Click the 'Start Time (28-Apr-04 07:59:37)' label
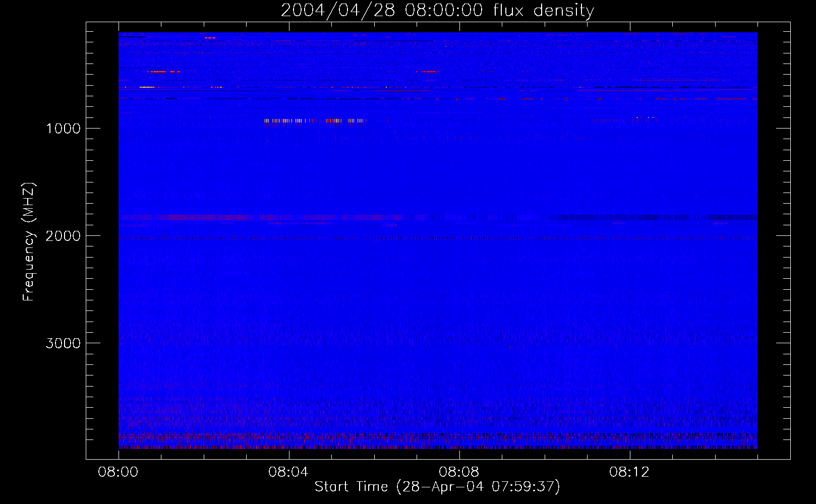 pyautogui.click(x=437, y=487)
